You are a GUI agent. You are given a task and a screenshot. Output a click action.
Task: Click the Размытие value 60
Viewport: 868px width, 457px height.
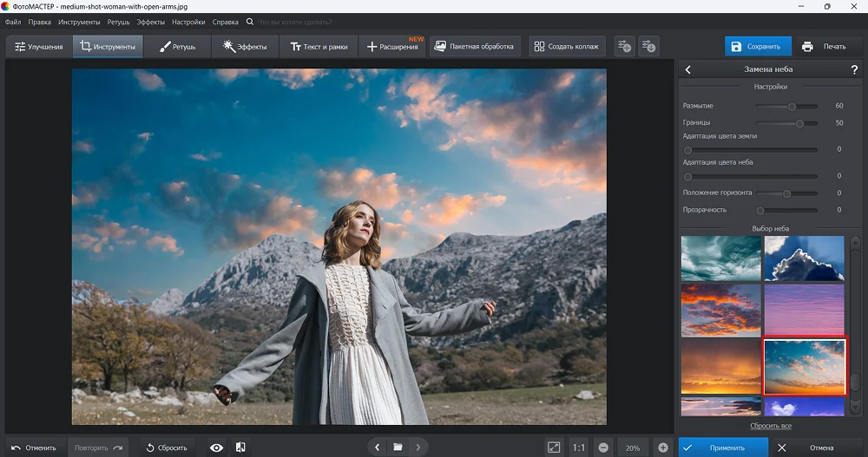click(839, 106)
